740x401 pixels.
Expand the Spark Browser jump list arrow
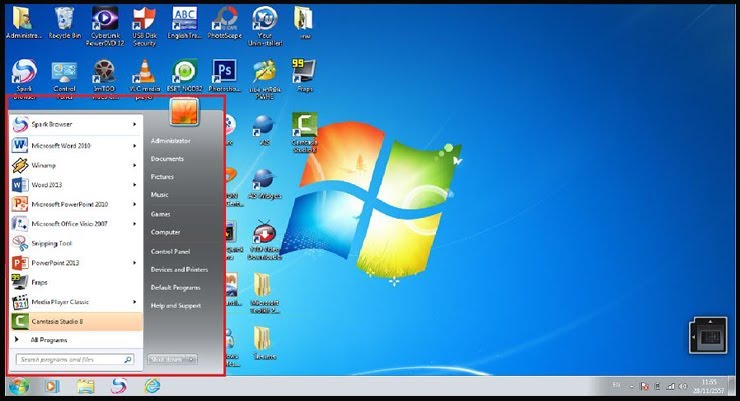(135, 124)
